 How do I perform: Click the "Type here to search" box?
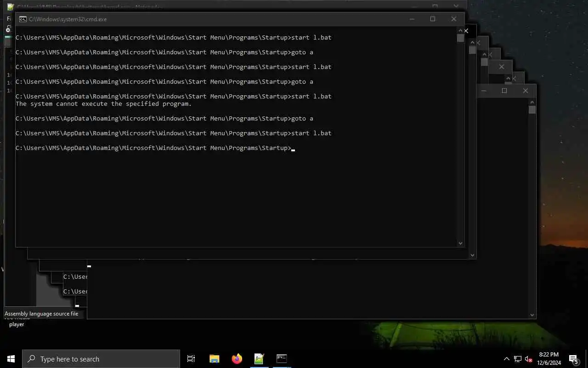pos(101,359)
